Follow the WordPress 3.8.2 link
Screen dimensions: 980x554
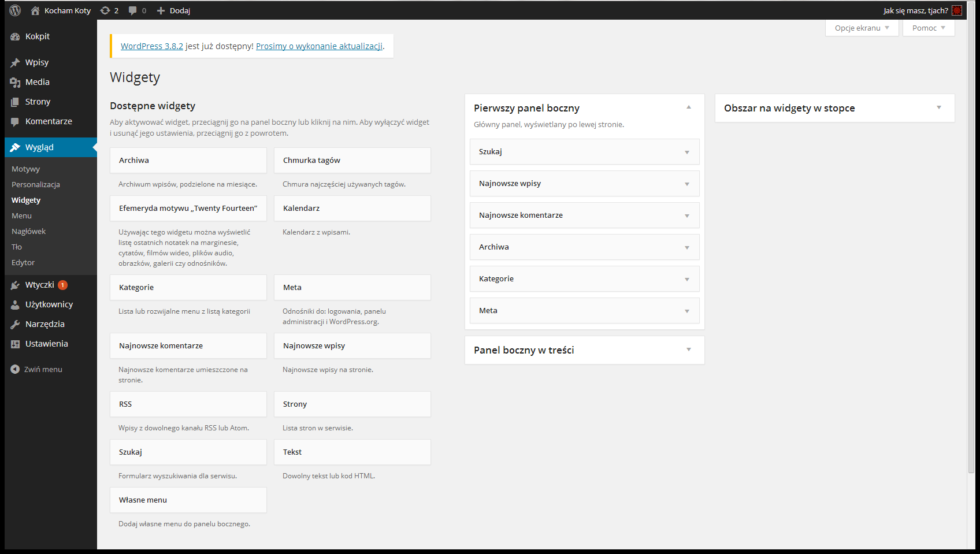(152, 46)
